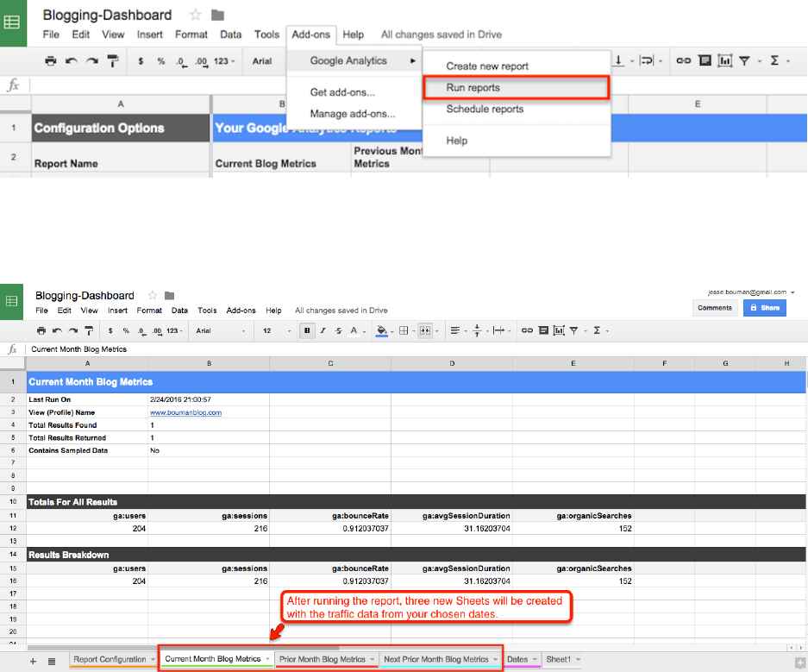Expand account email dropdown arrow
Screen dimensions: 808x672
(792, 292)
